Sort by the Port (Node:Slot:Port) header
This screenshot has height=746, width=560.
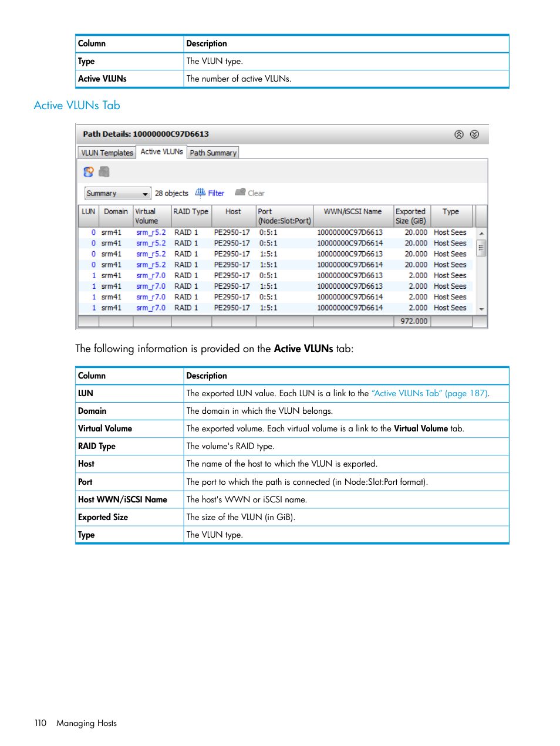coord(285,216)
